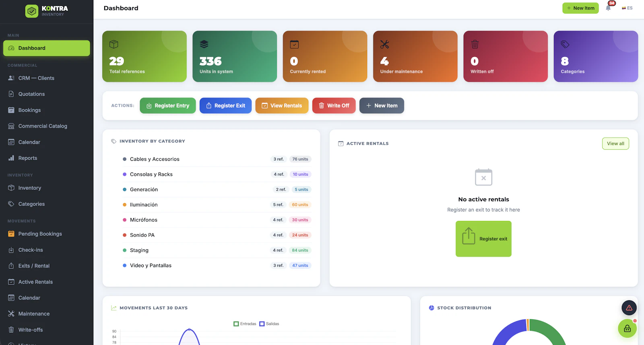Viewport: 644px width, 345px height.
Task: Click the 47 units badge for Video y Pantallas
Action: pyautogui.click(x=300, y=266)
